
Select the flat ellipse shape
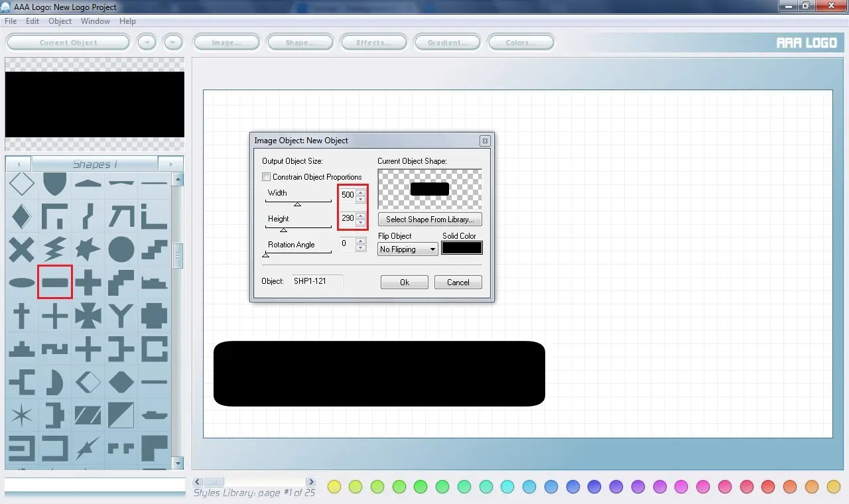[x=22, y=283]
